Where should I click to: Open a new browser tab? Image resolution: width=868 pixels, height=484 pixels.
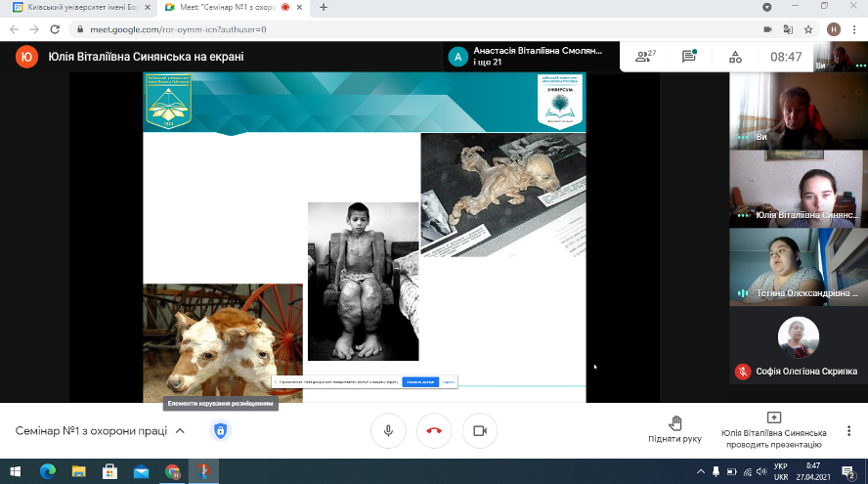click(x=324, y=7)
